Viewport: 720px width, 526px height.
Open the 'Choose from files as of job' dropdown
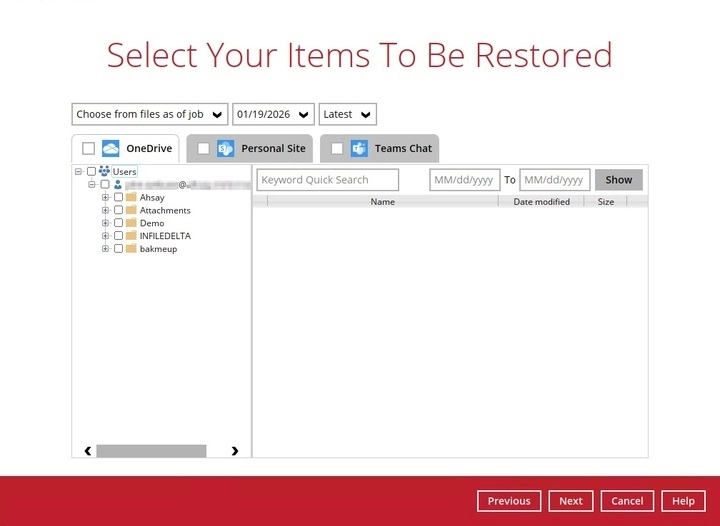(x=150, y=114)
